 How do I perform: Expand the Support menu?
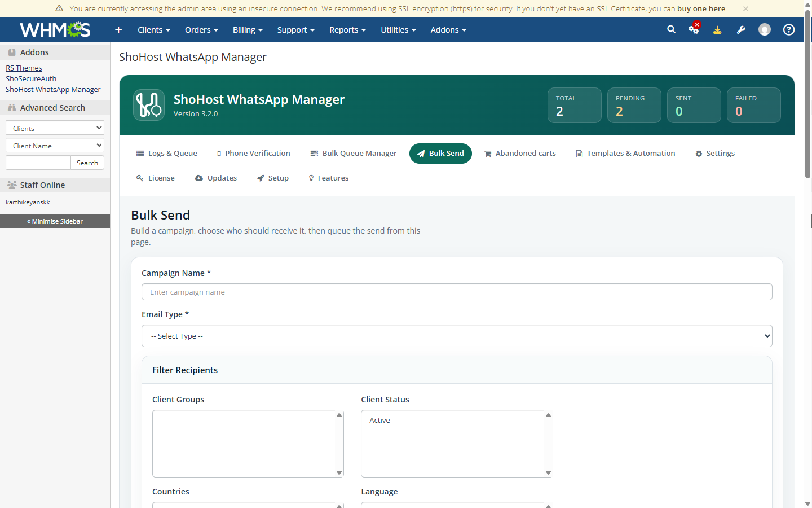(x=295, y=30)
